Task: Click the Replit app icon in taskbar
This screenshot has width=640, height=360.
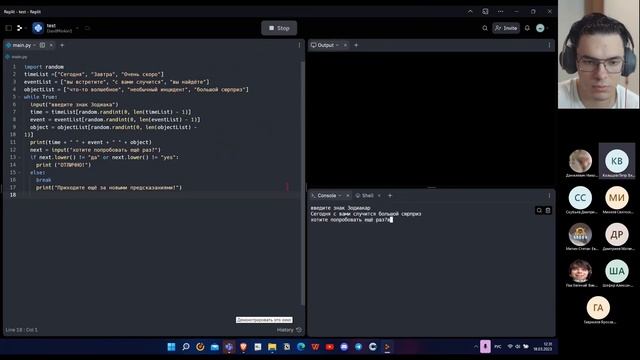Action: point(387,347)
